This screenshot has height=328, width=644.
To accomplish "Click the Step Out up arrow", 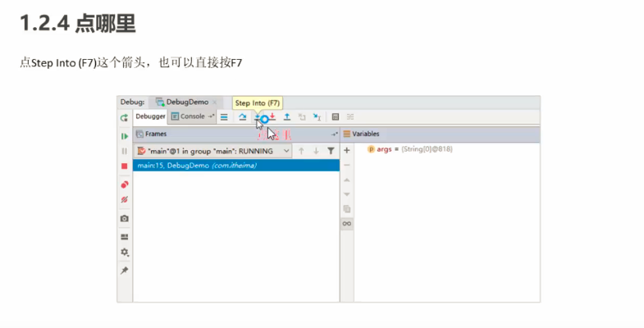I will (x=287, y=117).
